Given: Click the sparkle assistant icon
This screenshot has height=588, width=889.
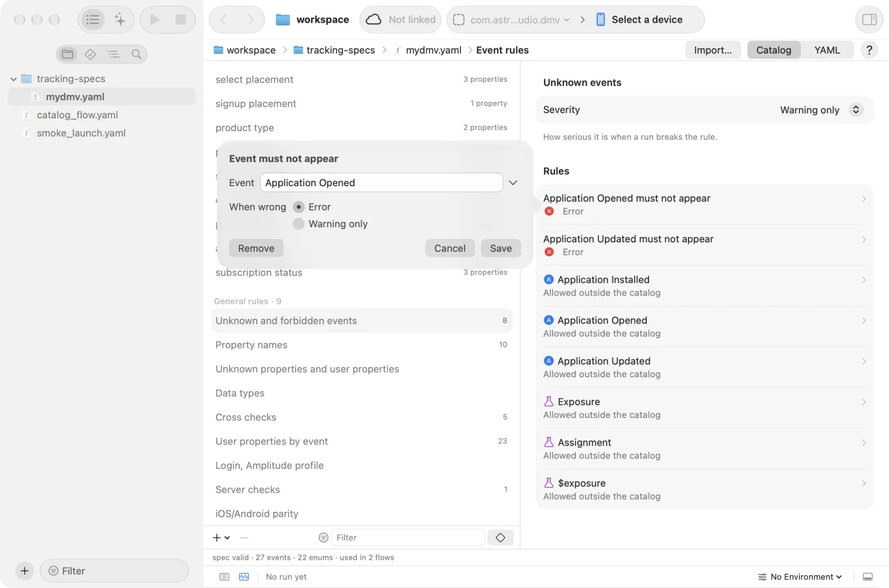Looking at the screenshot, I should click(119, 19).
